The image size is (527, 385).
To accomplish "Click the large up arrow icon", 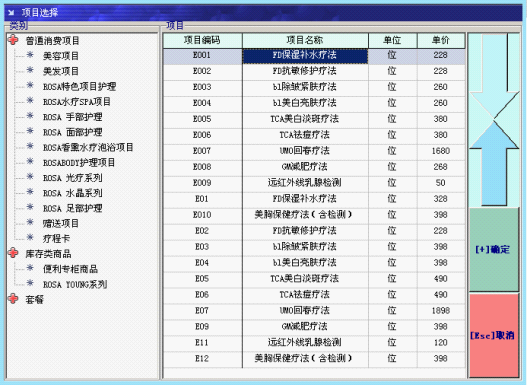I will click(x=494, y=164).
